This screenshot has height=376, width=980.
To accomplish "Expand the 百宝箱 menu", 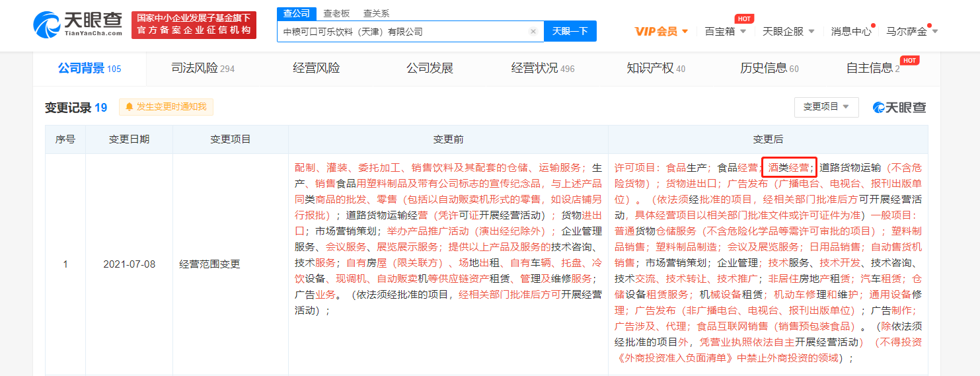I will coord(726,31).
